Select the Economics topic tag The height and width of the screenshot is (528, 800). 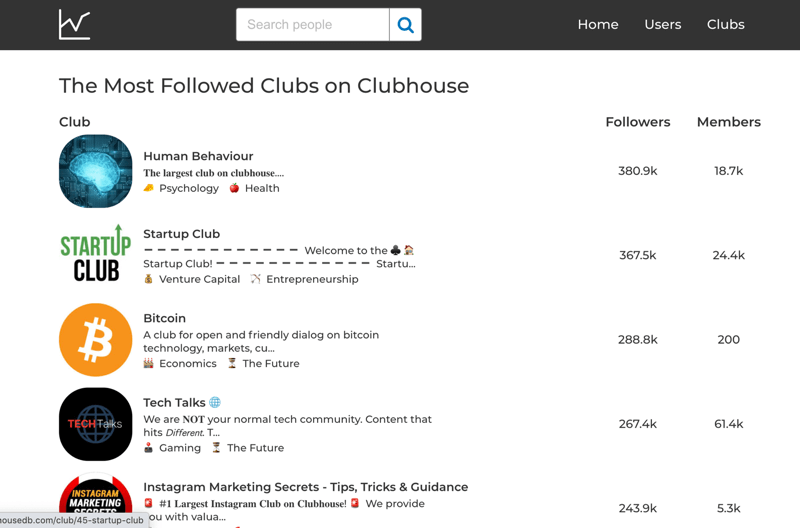point(188,363)
